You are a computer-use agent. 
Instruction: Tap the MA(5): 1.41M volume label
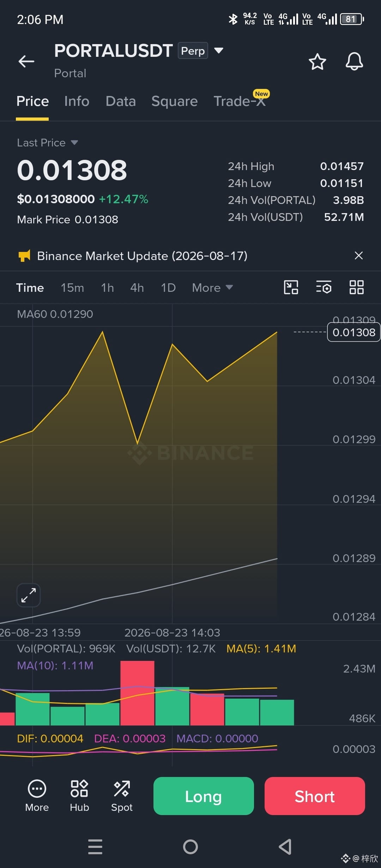(261, 649)
